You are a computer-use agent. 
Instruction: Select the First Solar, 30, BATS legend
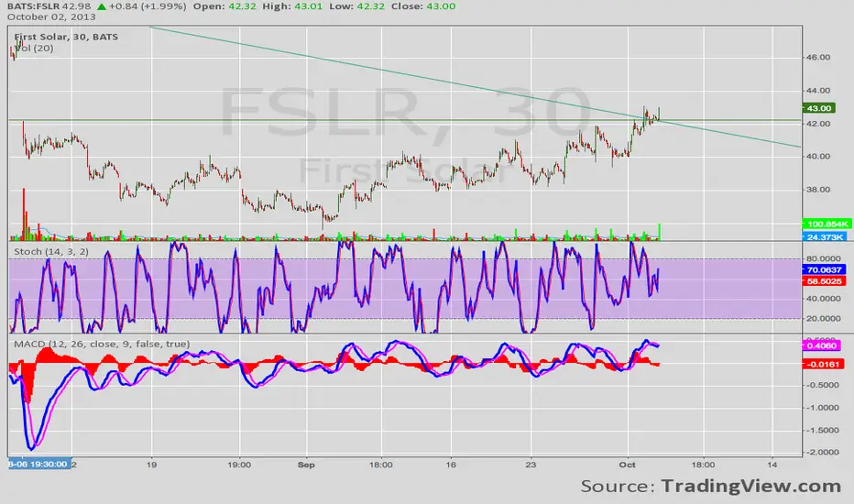(66, 37)
